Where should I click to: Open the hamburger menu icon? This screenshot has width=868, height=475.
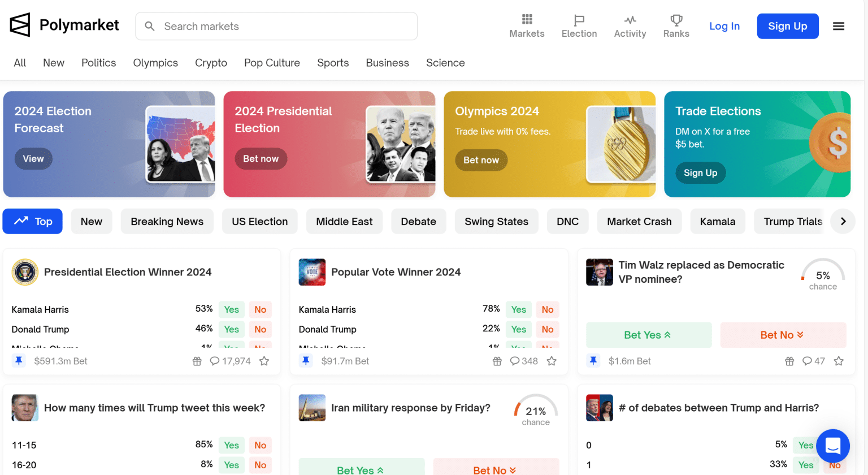[839, 26]
